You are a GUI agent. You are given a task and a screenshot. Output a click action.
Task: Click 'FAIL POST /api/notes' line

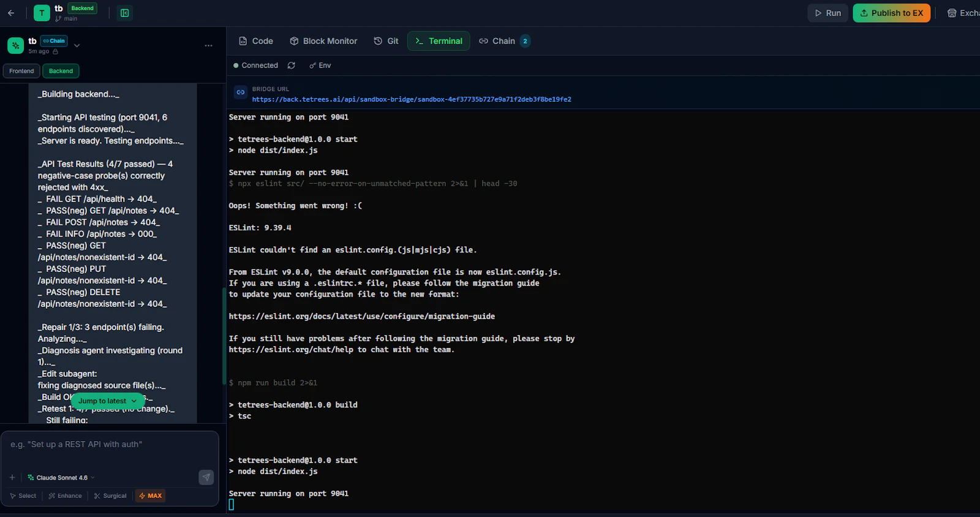[x=99, y=222]
